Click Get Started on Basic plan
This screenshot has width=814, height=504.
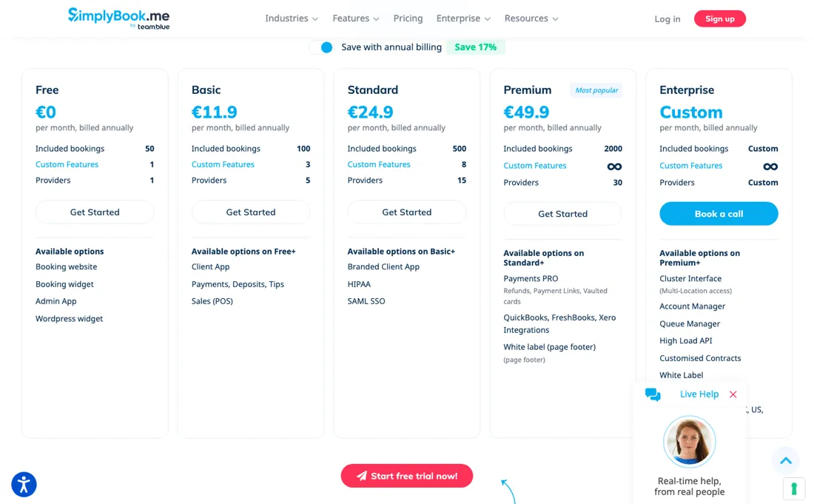point(251,212)
